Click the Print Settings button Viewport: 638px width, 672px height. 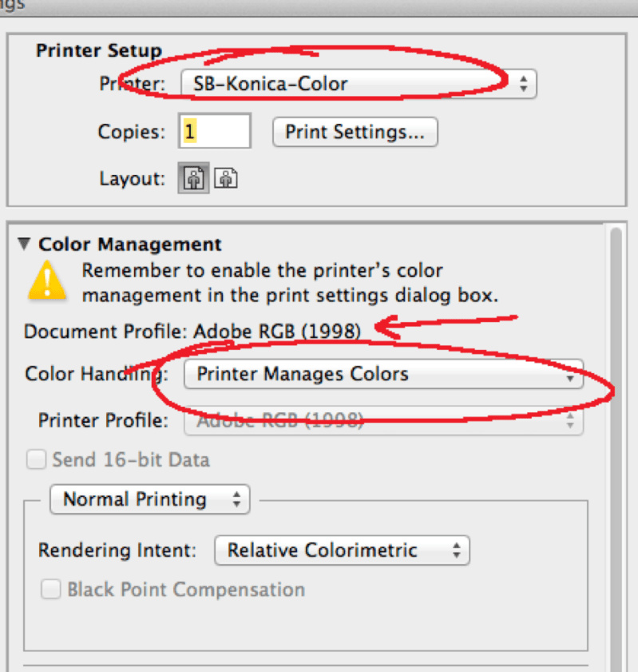point(355,132)
